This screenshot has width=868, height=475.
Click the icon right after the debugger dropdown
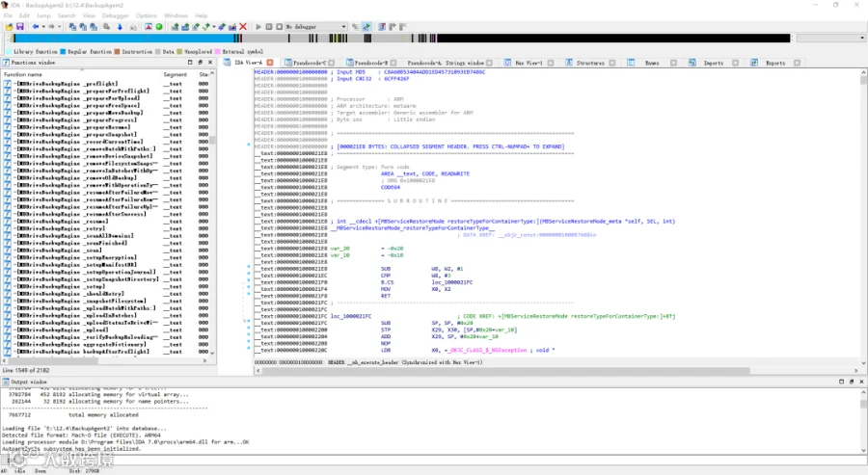[355, 27]
